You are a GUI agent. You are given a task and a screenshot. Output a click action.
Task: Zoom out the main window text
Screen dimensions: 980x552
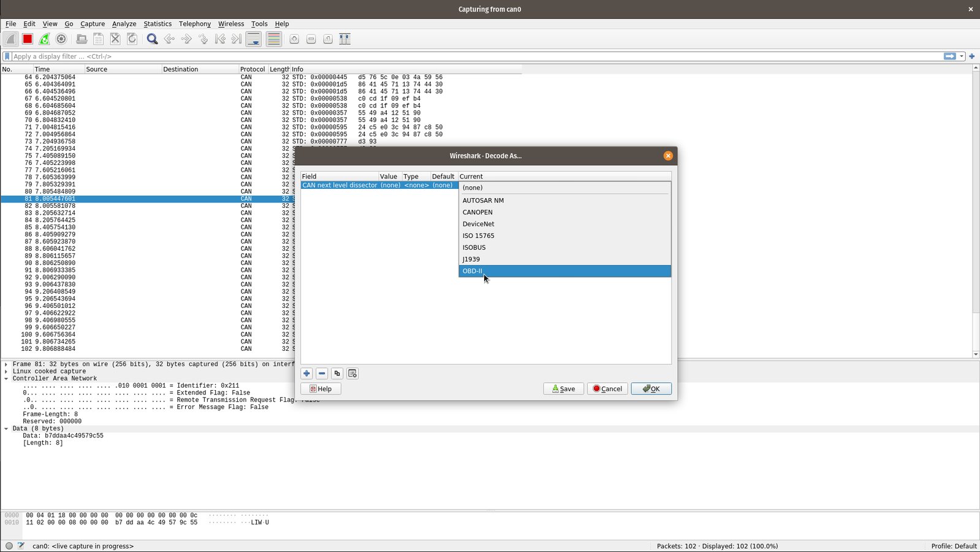[311, 39]
